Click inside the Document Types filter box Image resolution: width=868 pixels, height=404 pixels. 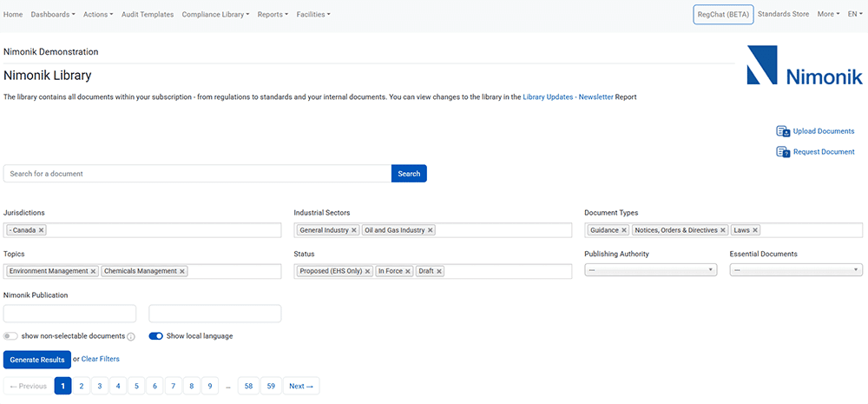pos(724,230)
